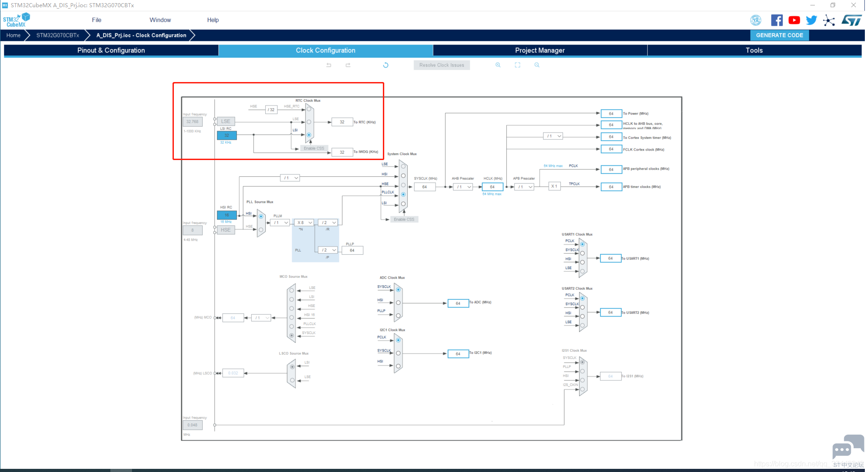Open the APB Prescaler dropdown
Viewport: 868px width, 472px height.
[524, 187]
